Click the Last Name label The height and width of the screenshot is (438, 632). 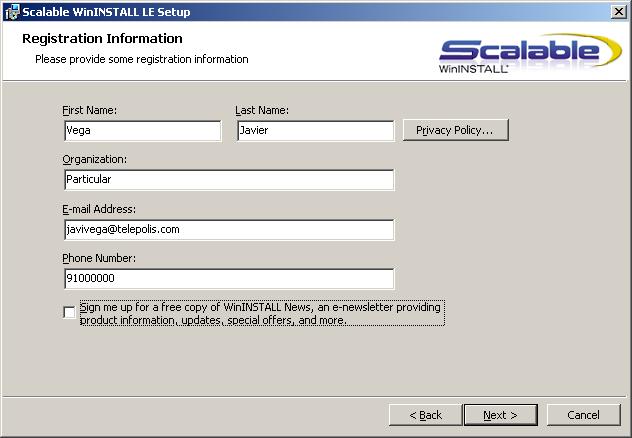pos(262,109)
